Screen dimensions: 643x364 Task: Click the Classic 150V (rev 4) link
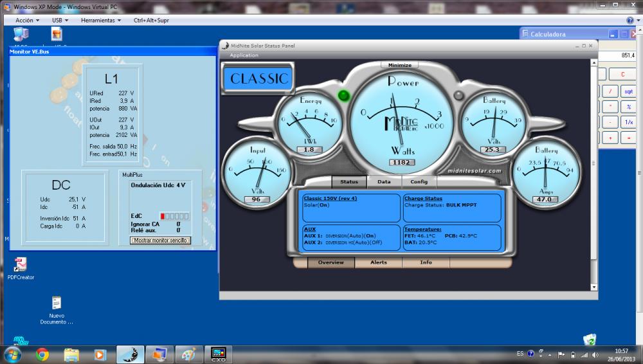[x=330, y=198]
